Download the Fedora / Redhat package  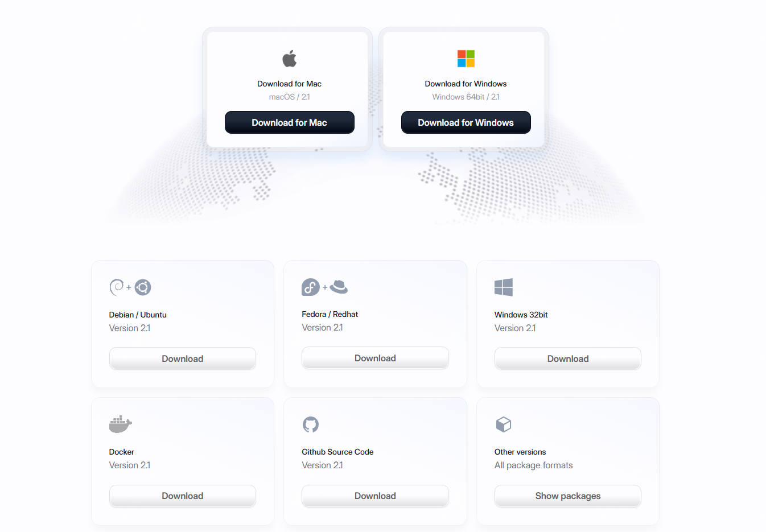pos(375,358)
